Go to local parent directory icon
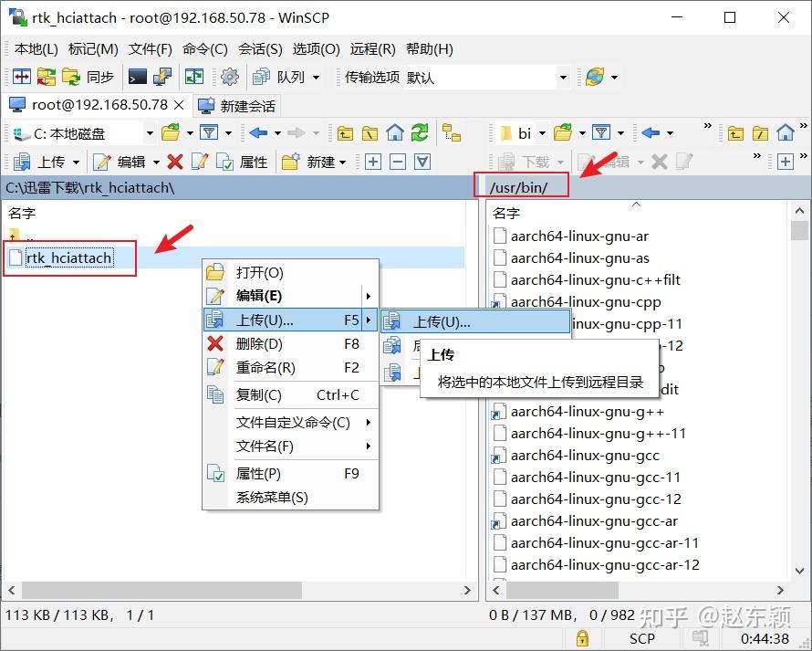 coord(345,133)
